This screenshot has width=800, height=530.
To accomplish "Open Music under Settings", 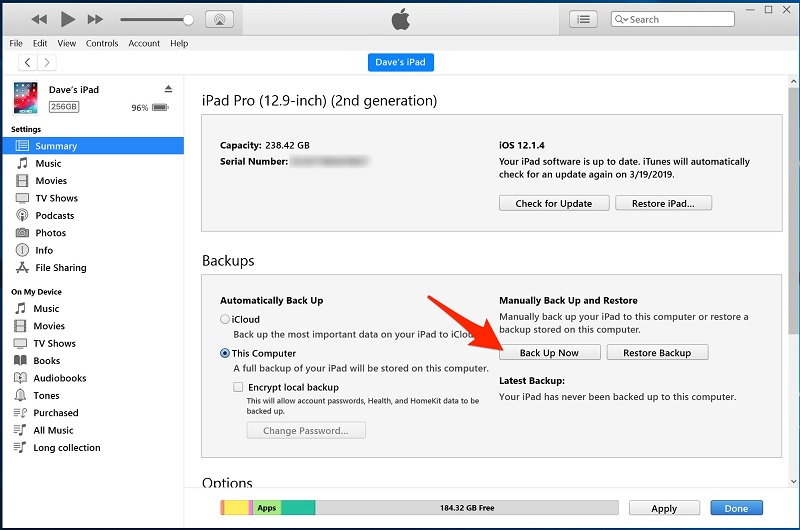I will (x=48, y=163).
